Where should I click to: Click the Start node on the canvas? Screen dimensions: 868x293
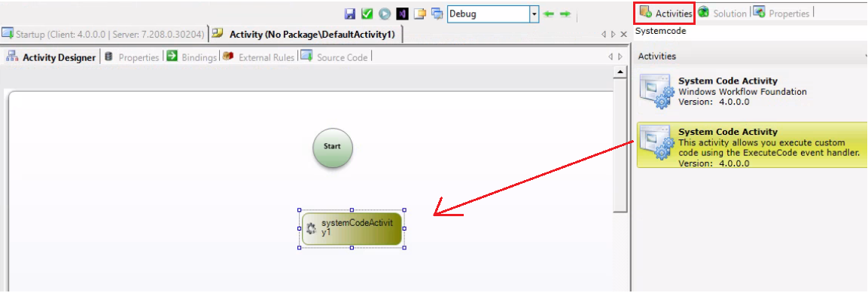point(332,148)
